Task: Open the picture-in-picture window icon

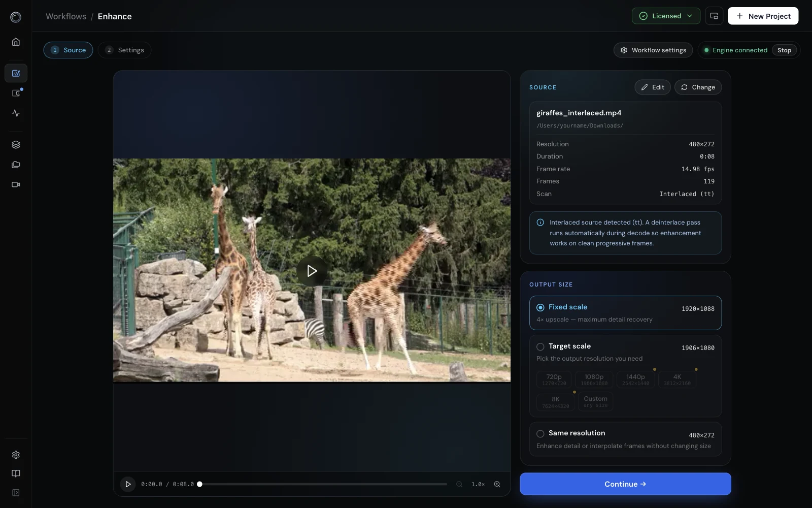Action: pyautogui.click(x=714, y=16)
